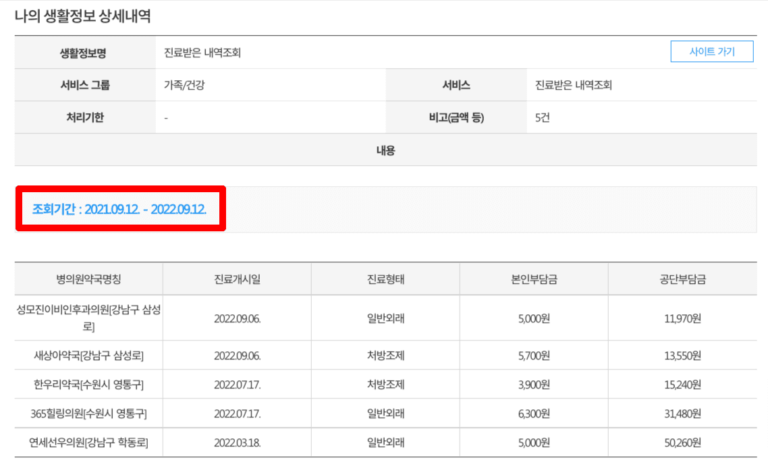Select the 성모진이비인후과의원 row name
The image size is (768, 466).
click(x=89, y=318)
